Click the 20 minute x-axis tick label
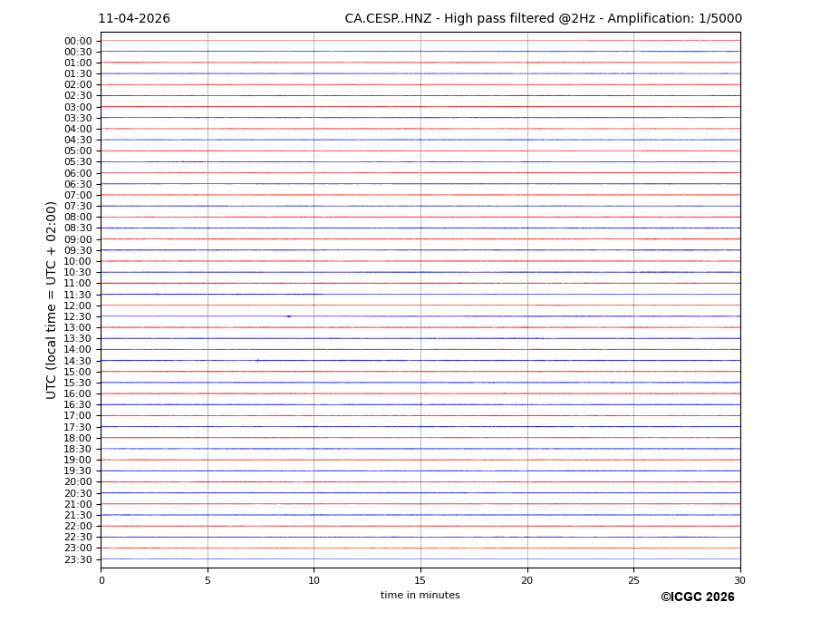840x631 pixels. [x=526, y=580]
